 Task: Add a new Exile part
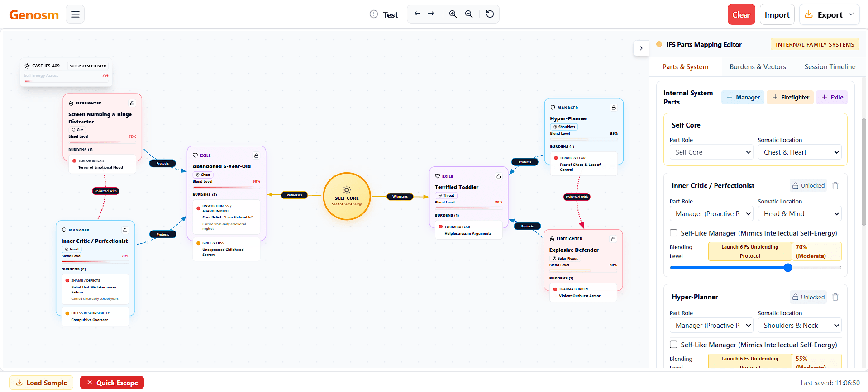point(832,97)
